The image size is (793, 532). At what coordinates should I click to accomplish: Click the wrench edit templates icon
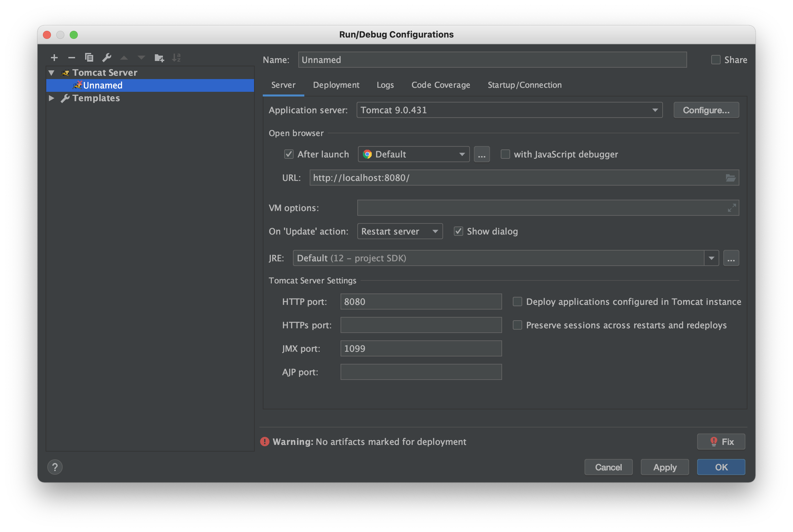pos(107,58)
